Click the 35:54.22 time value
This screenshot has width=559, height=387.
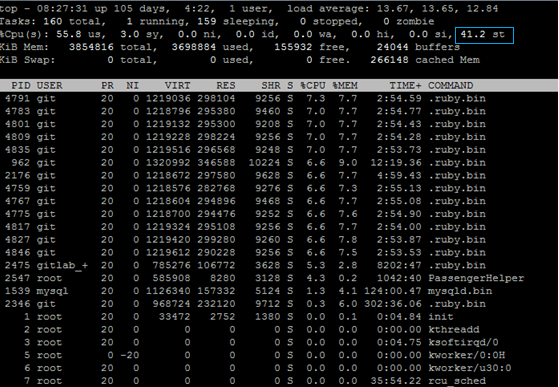click(x=396, y=381)
